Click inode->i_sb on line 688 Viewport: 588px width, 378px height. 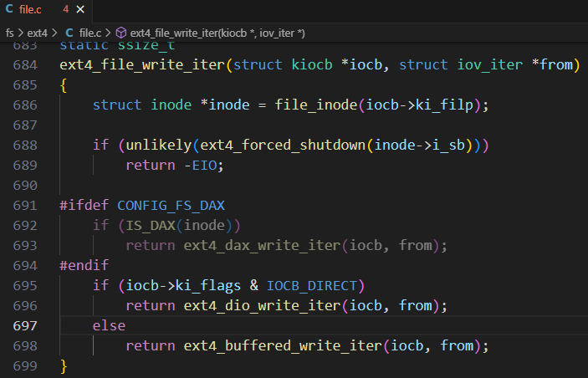click(x=420, y=146)
